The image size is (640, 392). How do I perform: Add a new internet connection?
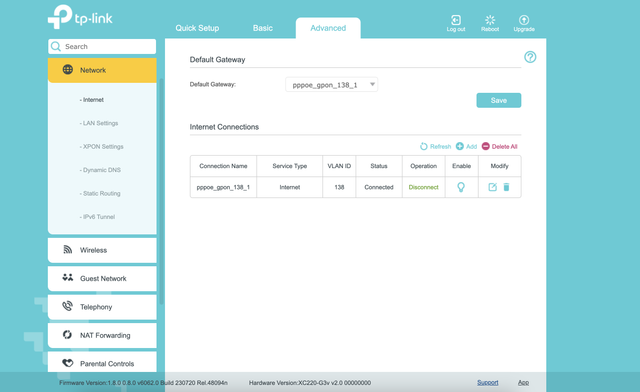466,146
